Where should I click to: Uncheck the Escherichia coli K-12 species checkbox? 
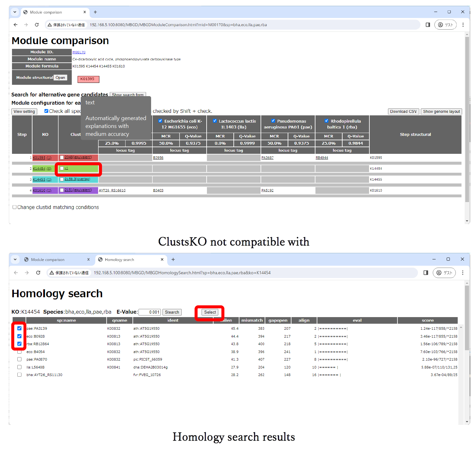(160, 121)
